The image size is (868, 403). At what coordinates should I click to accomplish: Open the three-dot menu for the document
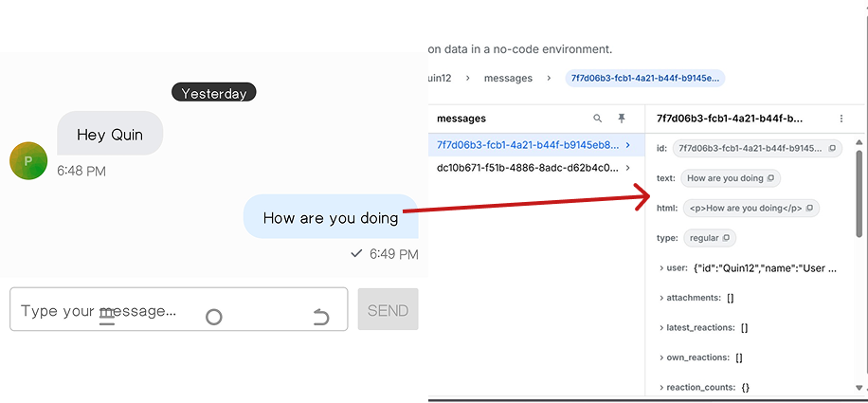[x=841, y=119]
